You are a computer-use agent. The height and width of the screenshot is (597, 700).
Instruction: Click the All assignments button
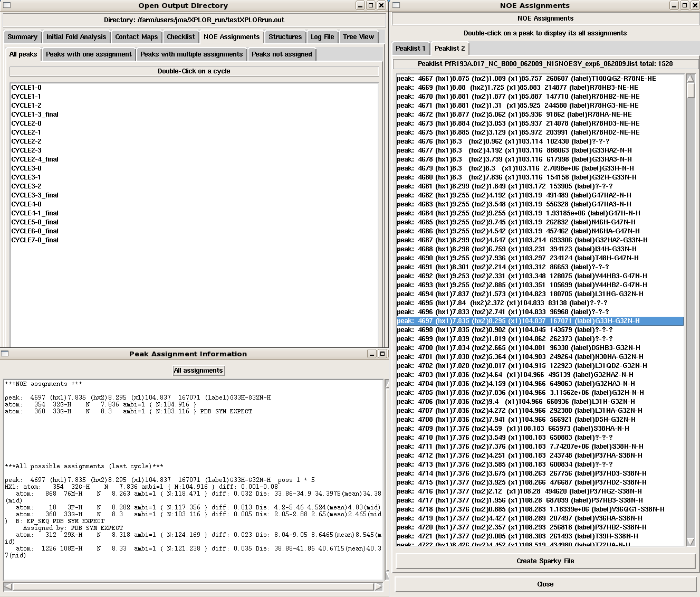coord(198,371)
